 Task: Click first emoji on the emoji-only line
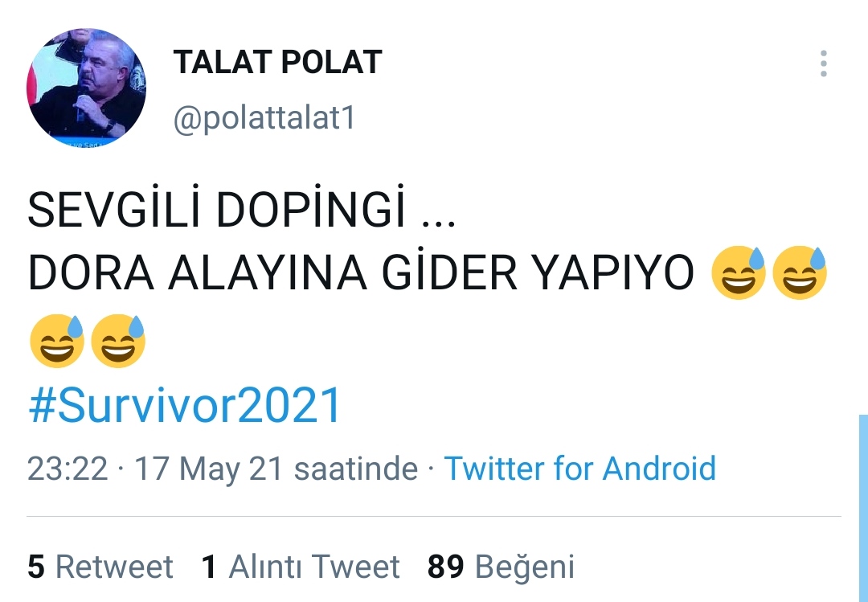(x=57, y=341)
